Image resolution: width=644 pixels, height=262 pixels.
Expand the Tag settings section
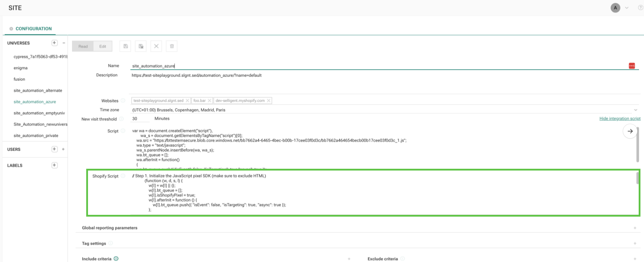(635, 244)
